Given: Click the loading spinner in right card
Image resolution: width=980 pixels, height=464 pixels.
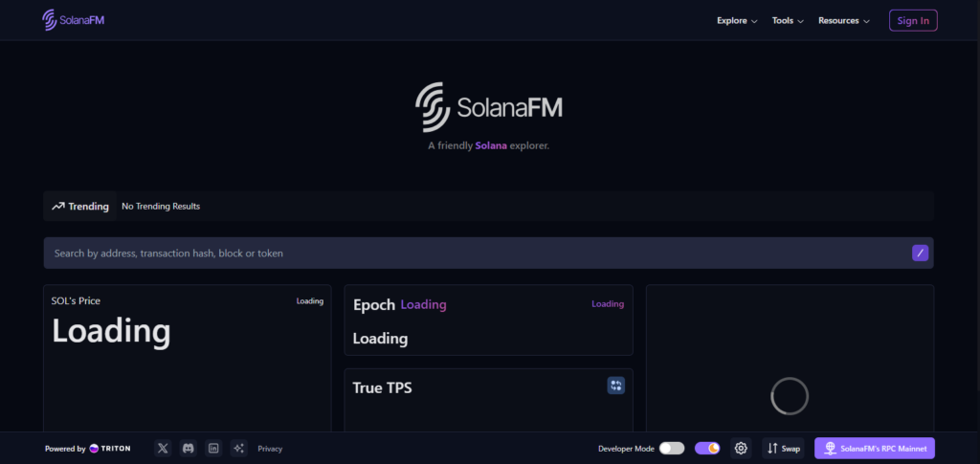Looking at the screenshot, I should pyautogui.click(x=790, y=396).
